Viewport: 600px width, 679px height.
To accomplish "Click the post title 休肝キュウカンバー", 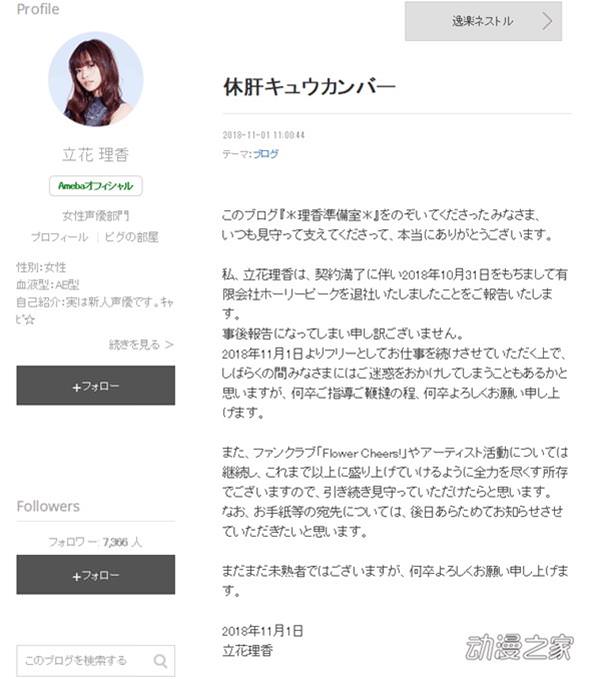I will (x=309, y=87).
